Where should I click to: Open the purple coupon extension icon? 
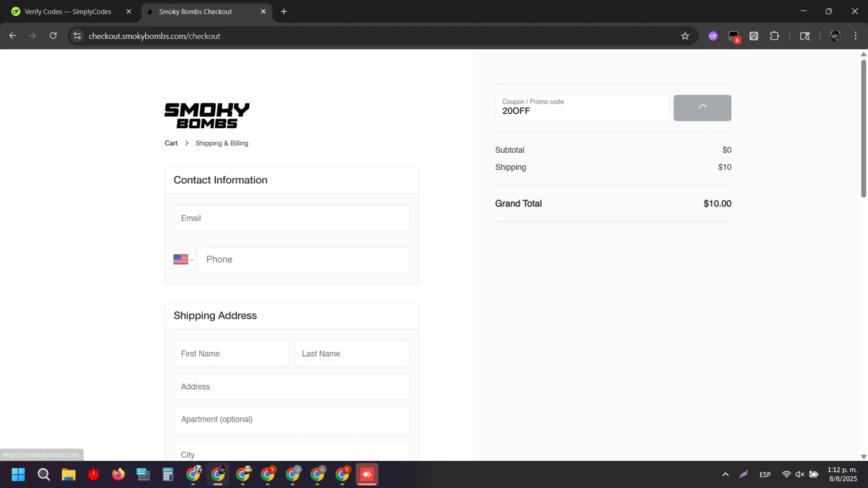pyautogui.click(x=713, y=36)
